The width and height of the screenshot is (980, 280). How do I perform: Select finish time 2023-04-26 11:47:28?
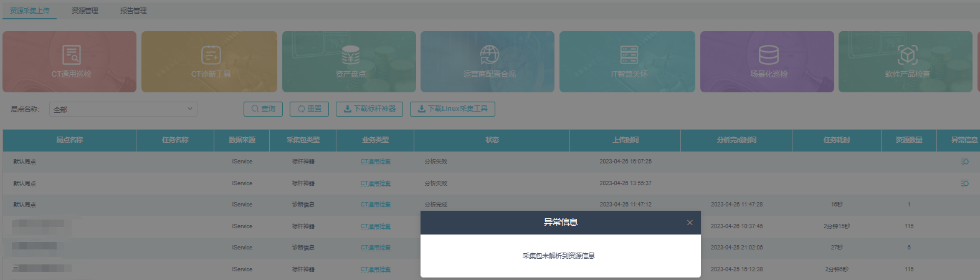(x=736, y=205)
